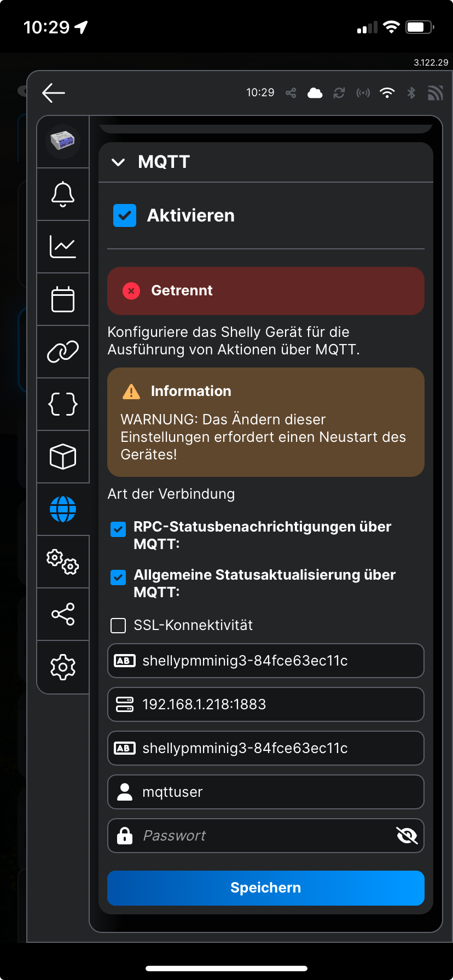Screen dimensions: 453x980
Task: Open the curly braces scripts icon
Action: pyautogui.click(x=63, y=404)
